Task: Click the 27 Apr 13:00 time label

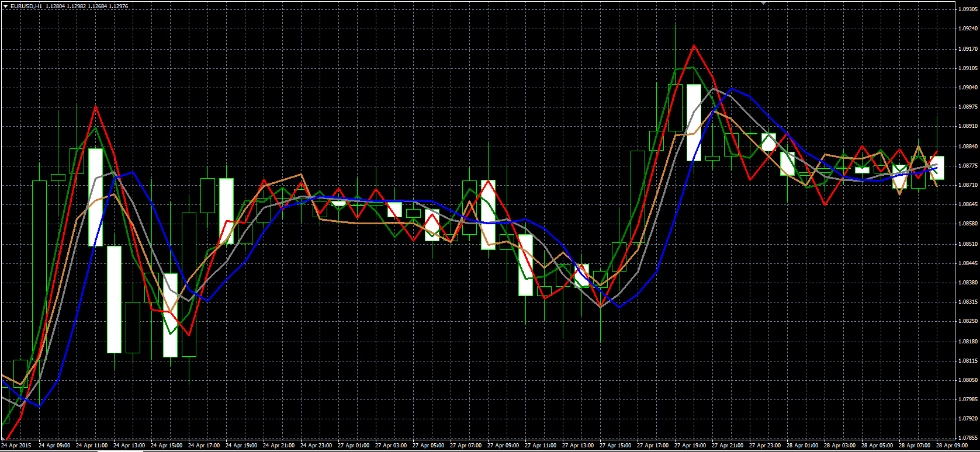Action: pos(578,446)
